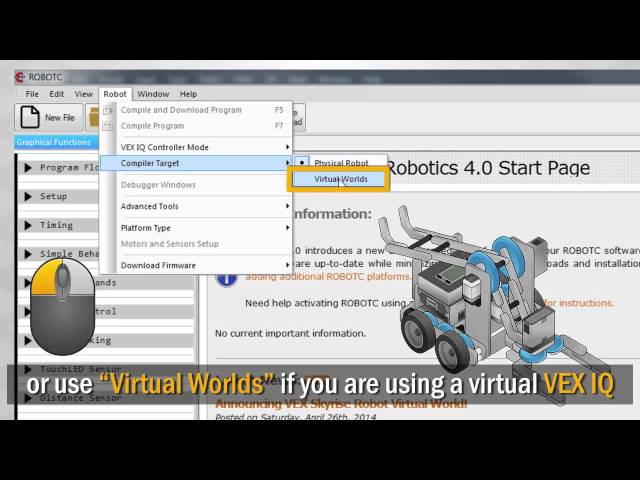This screenshot has height=480, width=640.
Task: Select the Physical Robot radio option
Action: (341, 163)
